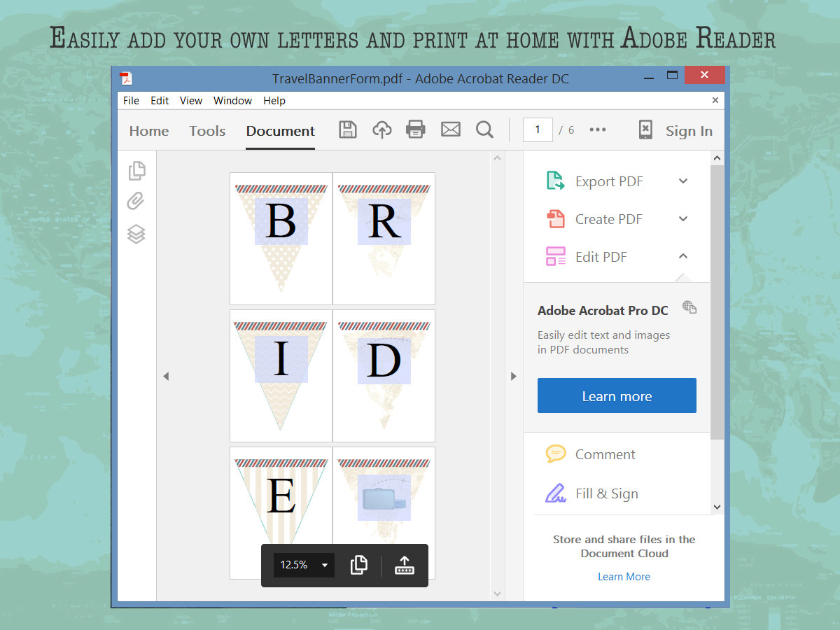Open the Comment tool label
This screenshot has height=630, width=840.
(x=605, y=454)
